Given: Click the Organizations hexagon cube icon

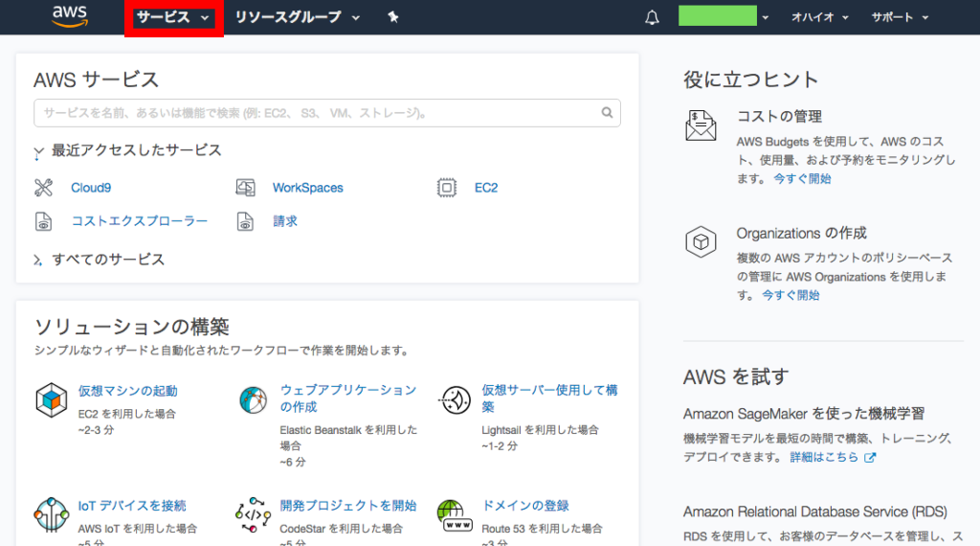Looking at the screenshot, I should [x=701, y=242].
